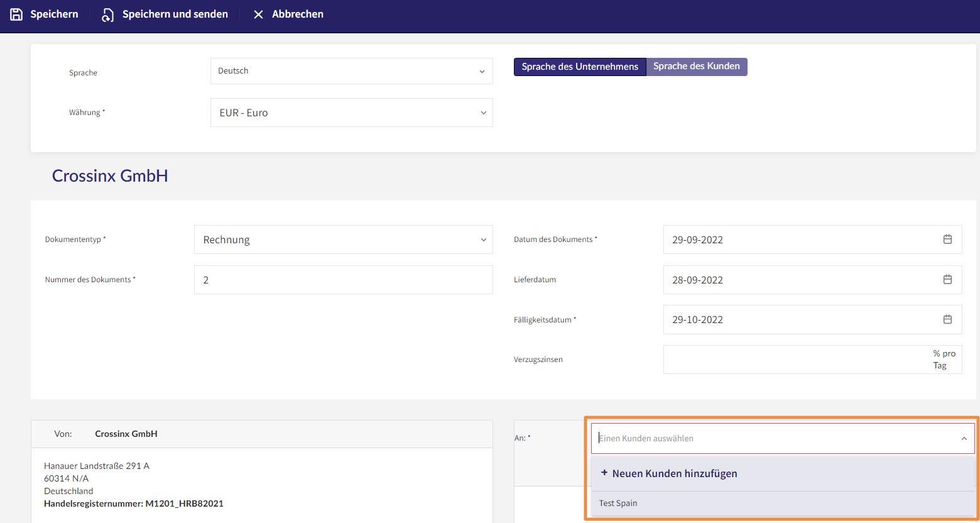Click the Dokumententyp field label
980x523 pixels.
[75, 239]
